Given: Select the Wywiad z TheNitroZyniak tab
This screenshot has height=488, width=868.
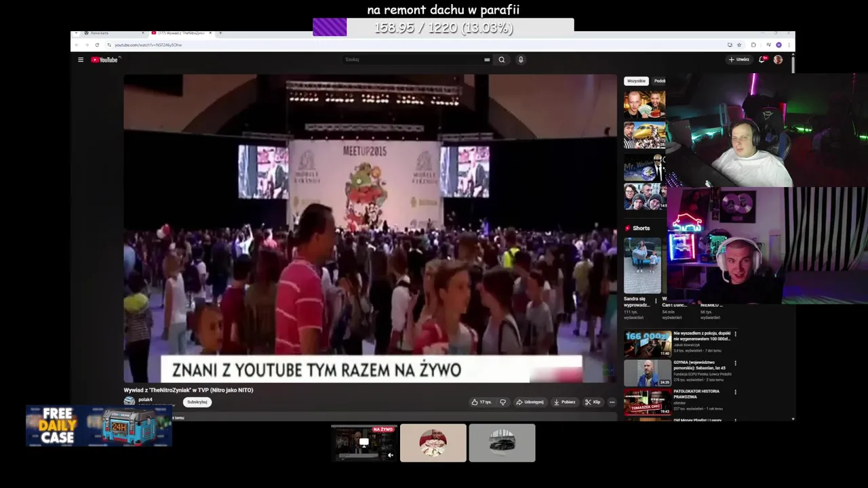Looking at the screenshot, I should point(182,33).
